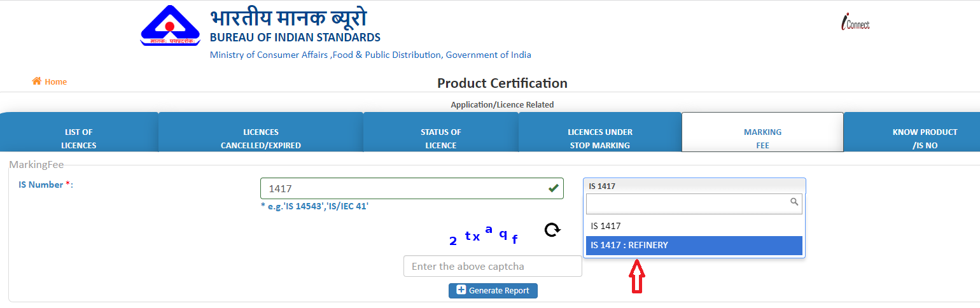Switch to Licences Cancelled/Expired tab
Image resolution: width=980 pixels, height=308 pixels.
click(x=261, y=132)
